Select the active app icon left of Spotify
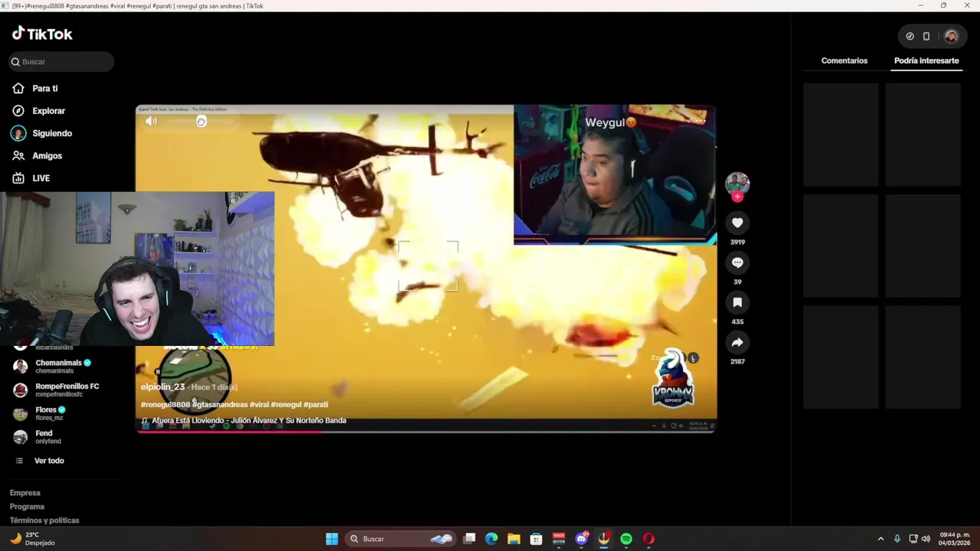This screenshot has height=551, width=980. 604,539
